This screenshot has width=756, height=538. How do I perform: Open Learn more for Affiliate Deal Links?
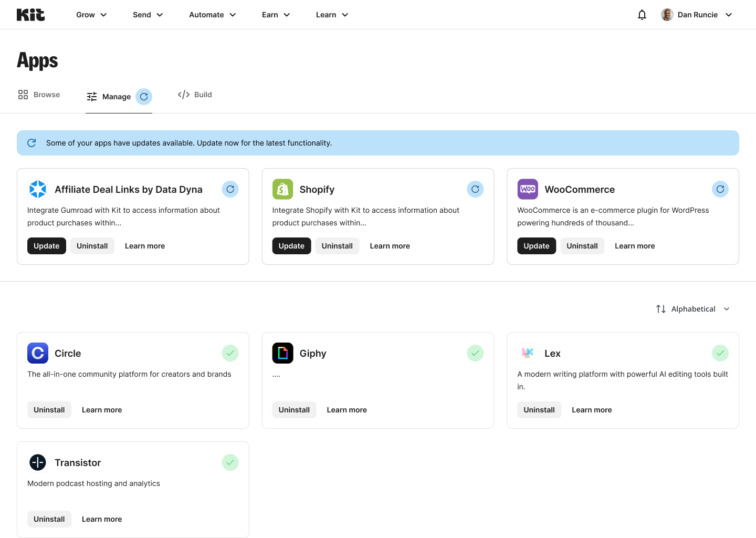tap(145, 246)
